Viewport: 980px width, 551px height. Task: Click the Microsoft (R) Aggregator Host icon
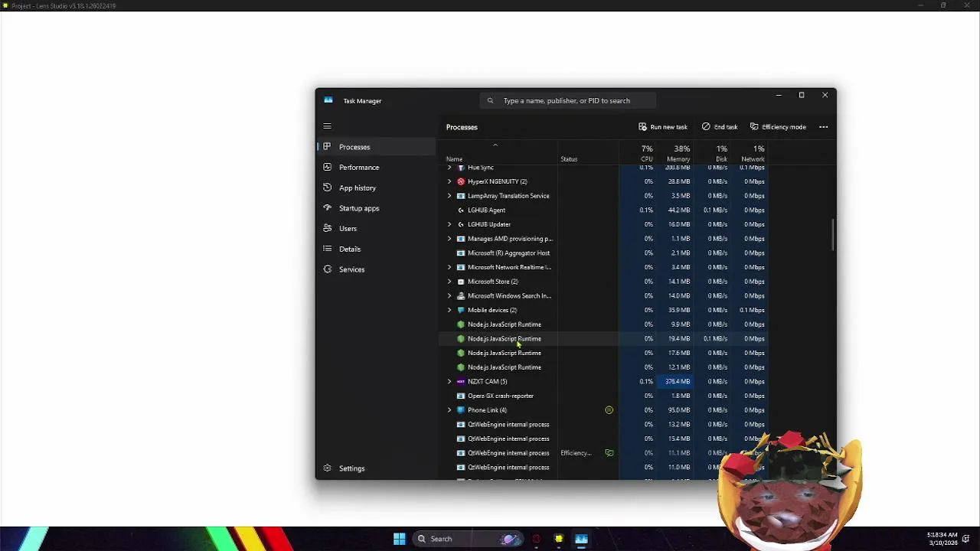tap(461, 253)
